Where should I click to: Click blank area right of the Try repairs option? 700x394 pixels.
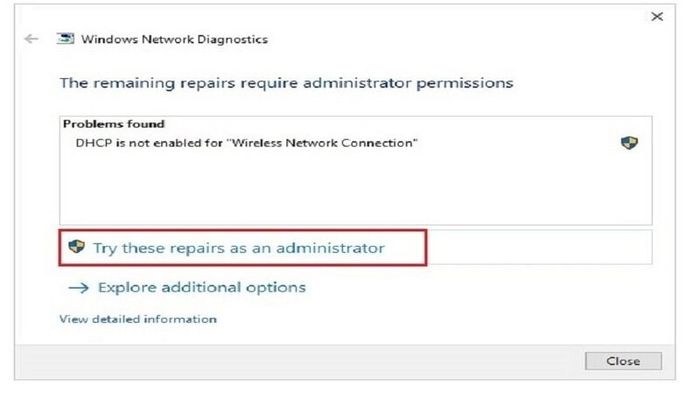539,248
